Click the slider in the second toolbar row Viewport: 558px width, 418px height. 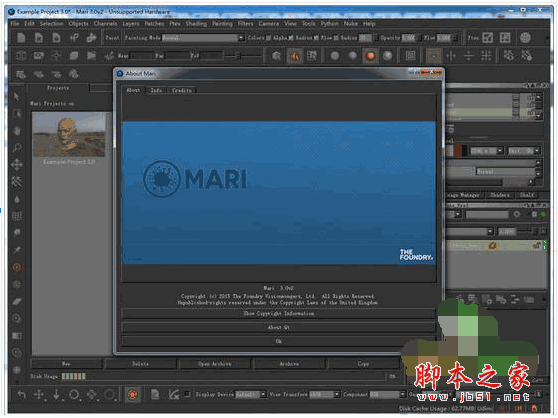click(x=244, y=56)
